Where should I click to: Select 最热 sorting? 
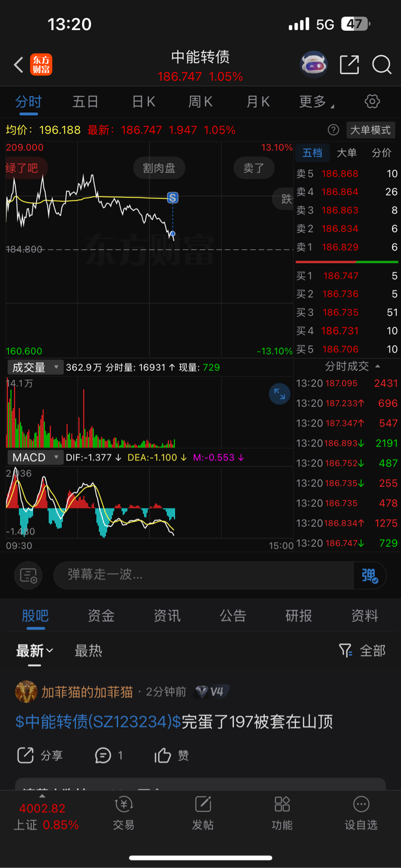click(x=88, y=651)
